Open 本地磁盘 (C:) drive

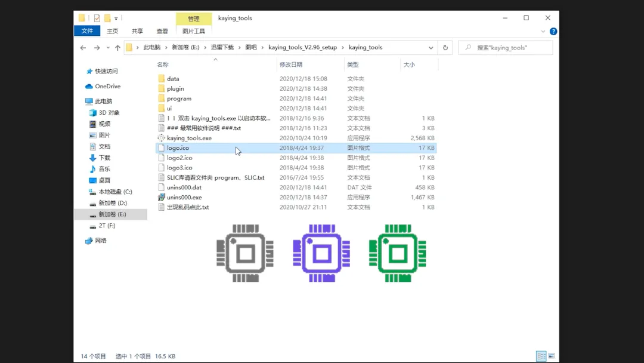(115, 192)
